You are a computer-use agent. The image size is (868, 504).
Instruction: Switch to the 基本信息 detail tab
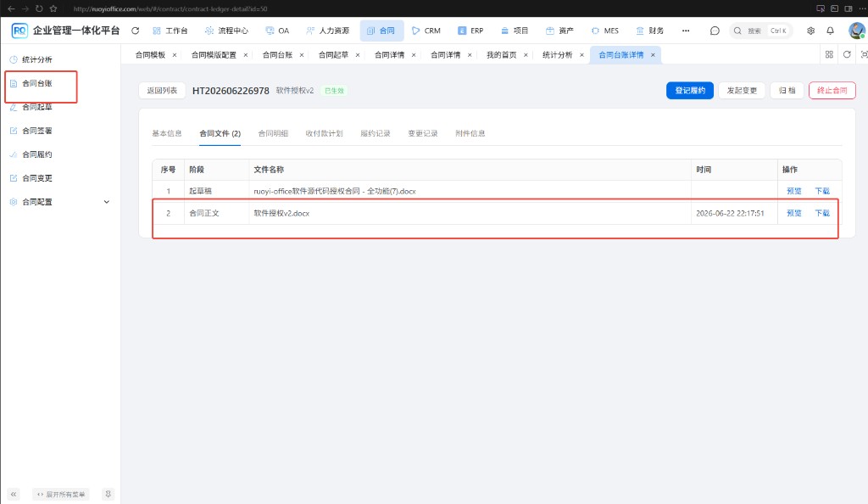167,133
